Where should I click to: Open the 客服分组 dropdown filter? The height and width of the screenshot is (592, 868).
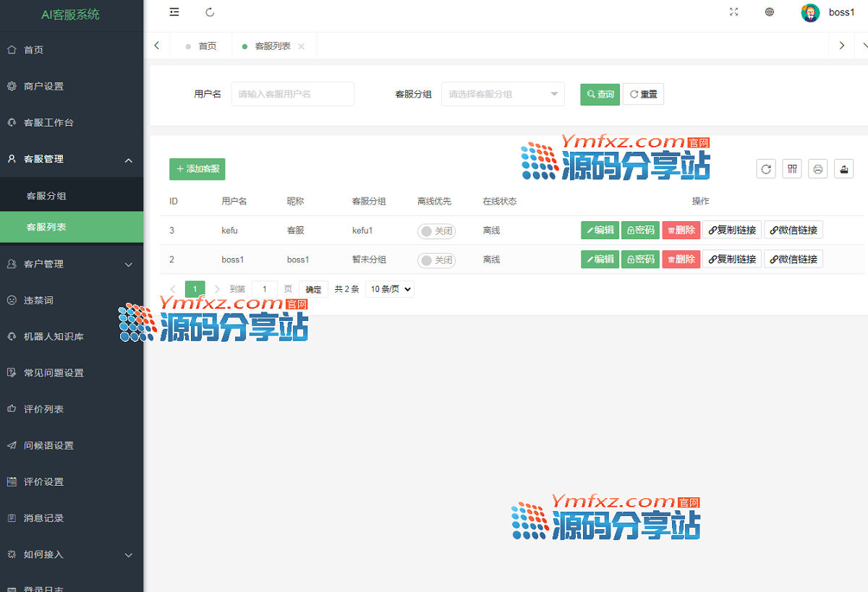tap(503, 94)
